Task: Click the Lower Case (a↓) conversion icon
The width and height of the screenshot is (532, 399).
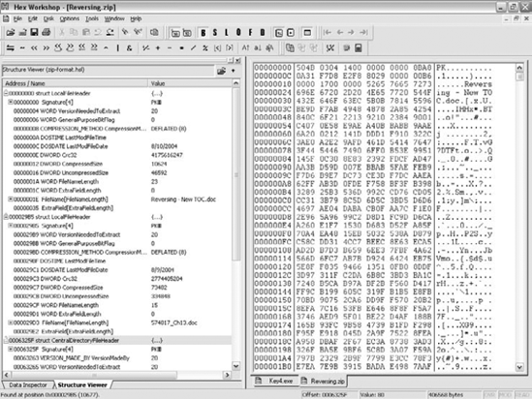Action: (x=258, y=48)
